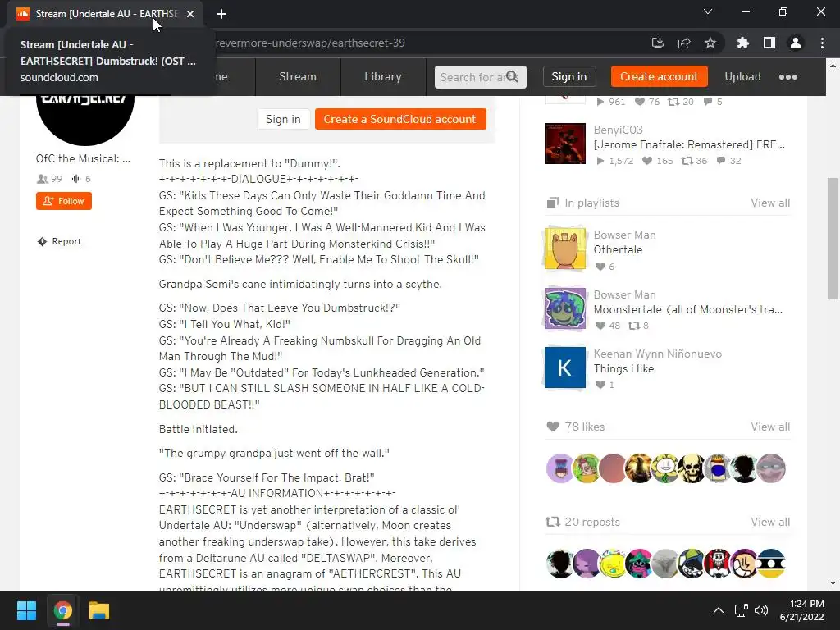
Task: Click the SoundCloud search magnifier icon
Action: pyautogui.click(x=512, y=76)
